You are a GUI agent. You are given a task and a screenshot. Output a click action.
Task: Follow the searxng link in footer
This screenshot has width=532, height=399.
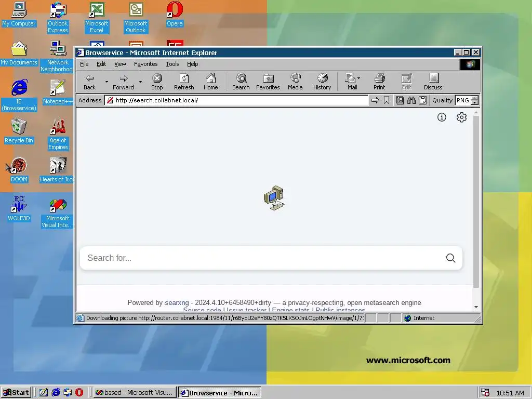tap(177, 303)
